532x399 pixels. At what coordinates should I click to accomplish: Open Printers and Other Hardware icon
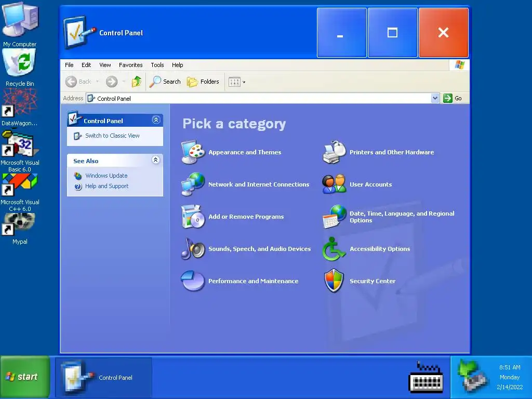pos(334,152)
